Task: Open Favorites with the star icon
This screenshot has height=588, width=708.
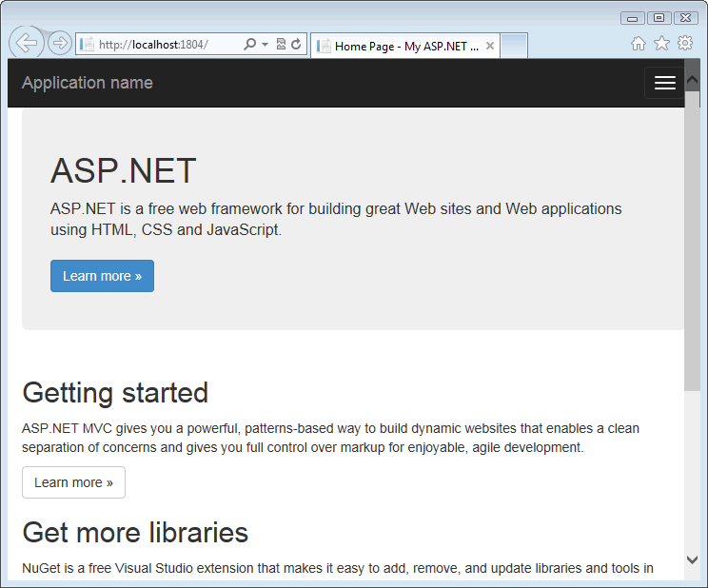Action: [x=661, y=44]
